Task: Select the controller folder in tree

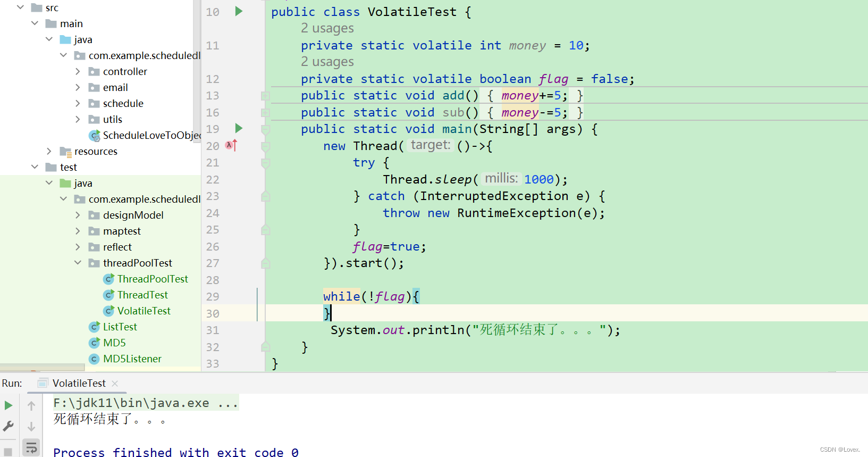Action: [125, 71]
